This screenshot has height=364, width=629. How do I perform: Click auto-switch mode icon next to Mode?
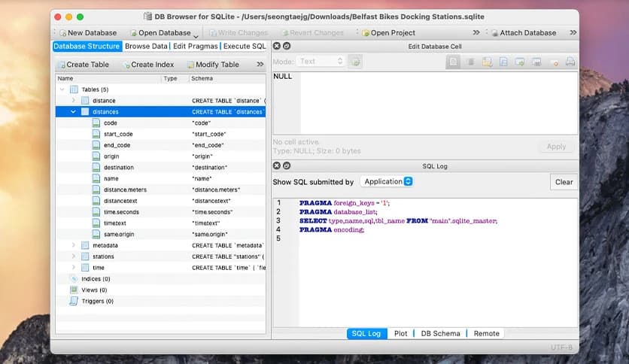click(355, 62)
